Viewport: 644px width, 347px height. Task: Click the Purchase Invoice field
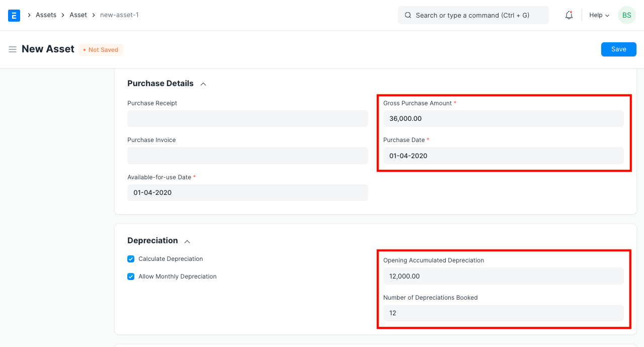(x=248, y=156)
